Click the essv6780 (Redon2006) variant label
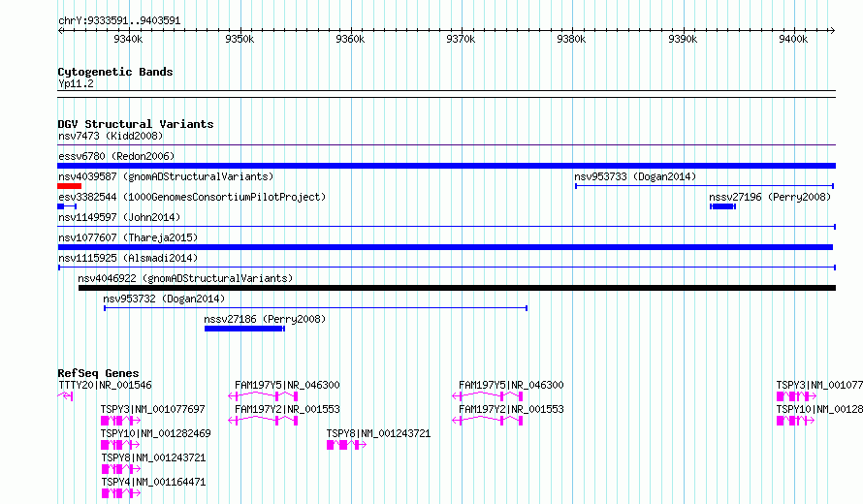 coord(116,156)
